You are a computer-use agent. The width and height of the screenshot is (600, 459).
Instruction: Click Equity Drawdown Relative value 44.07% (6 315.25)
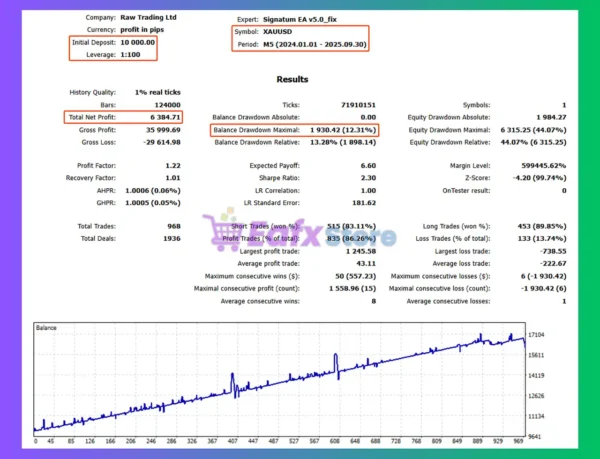point(533,142)
